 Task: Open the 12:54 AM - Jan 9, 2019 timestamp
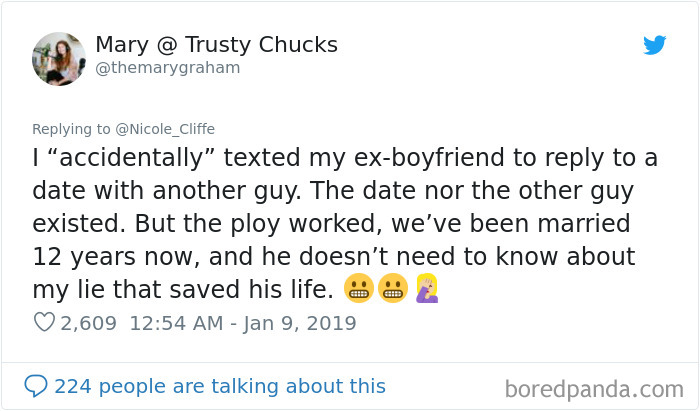(x=243, y=323)
